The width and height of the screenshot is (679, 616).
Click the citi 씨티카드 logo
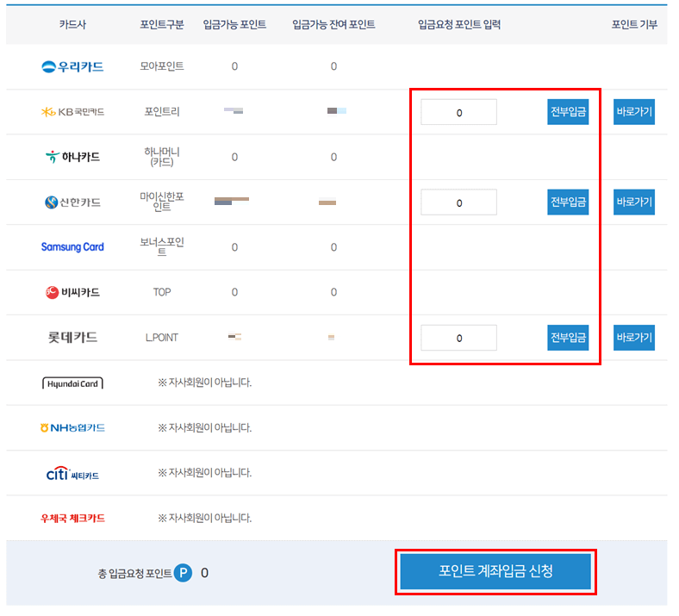(72, 473)
